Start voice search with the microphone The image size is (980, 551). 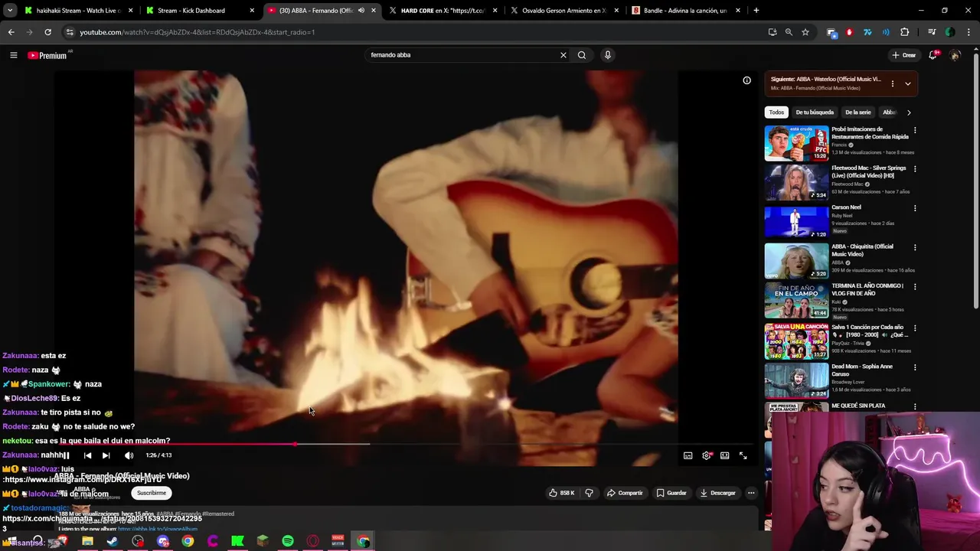point(608,55)
